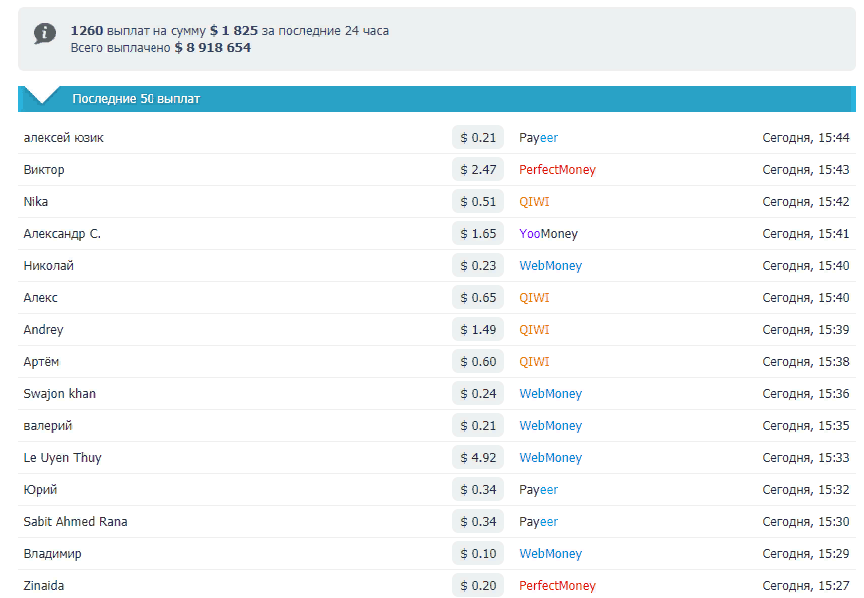Click WebMoney in Le Uyen Thuy row
This screenshot has width=864, height=598.
(x=550, y=457)
